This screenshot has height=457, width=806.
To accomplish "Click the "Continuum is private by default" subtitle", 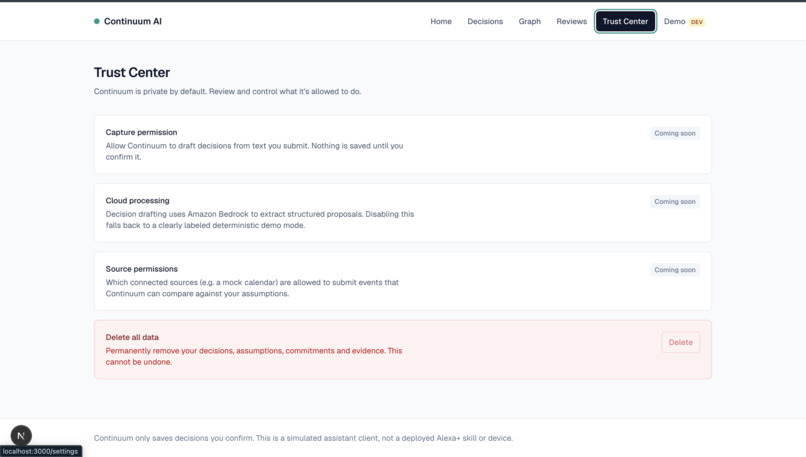I will [x=227, y=92].
